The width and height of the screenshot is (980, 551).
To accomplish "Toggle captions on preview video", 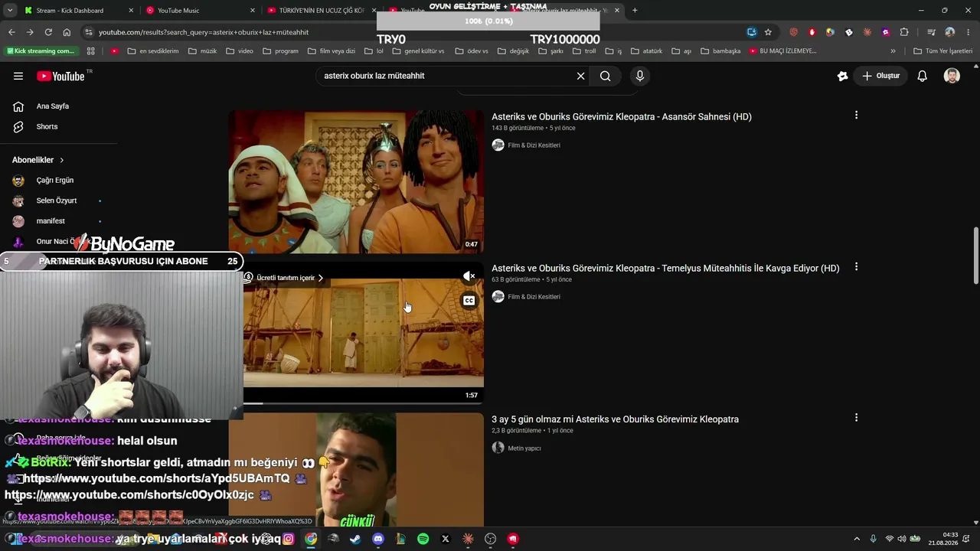I will (x=469, y=301).
